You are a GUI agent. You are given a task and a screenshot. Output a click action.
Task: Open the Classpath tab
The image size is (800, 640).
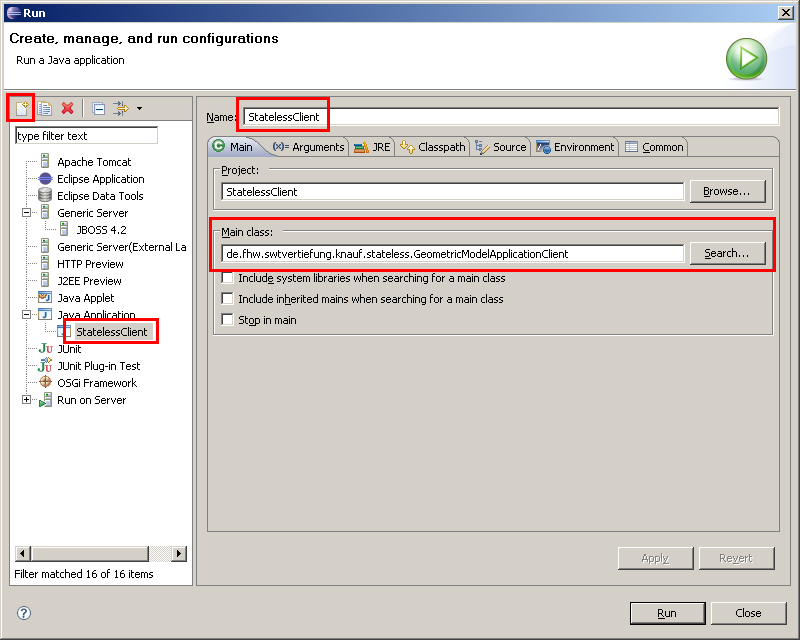click(433, 147)
